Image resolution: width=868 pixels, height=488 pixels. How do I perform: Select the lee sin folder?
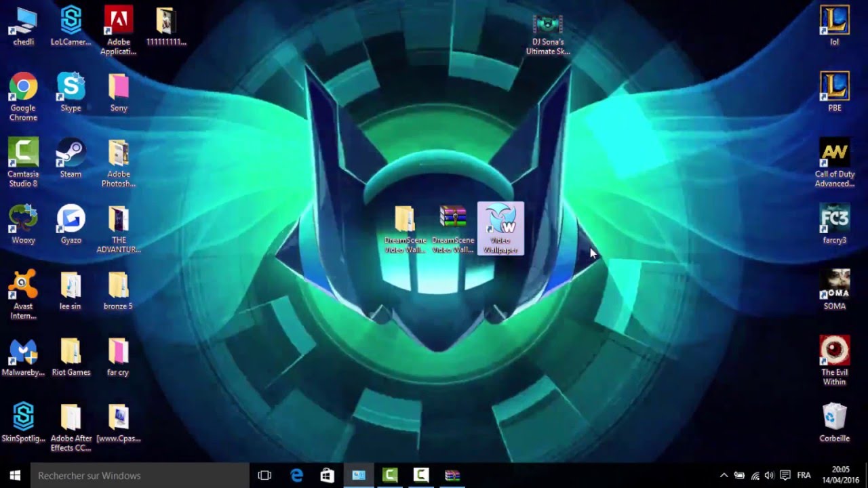tap(71, 291)
